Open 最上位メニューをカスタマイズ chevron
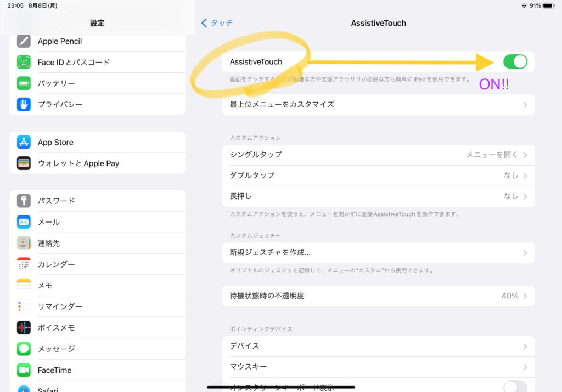This screenshot has height=392, width=562. pyautogui.click(x=525, y=105)
